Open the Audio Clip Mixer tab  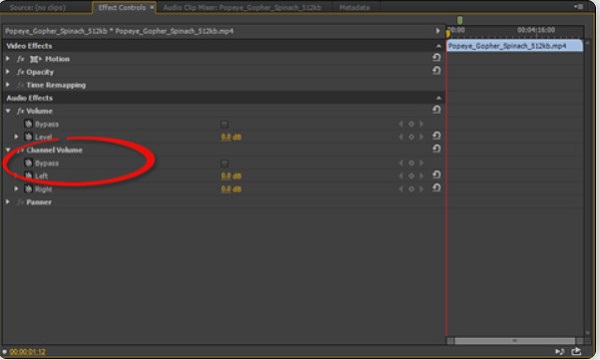pyautogui.click(x=242, y=7)
